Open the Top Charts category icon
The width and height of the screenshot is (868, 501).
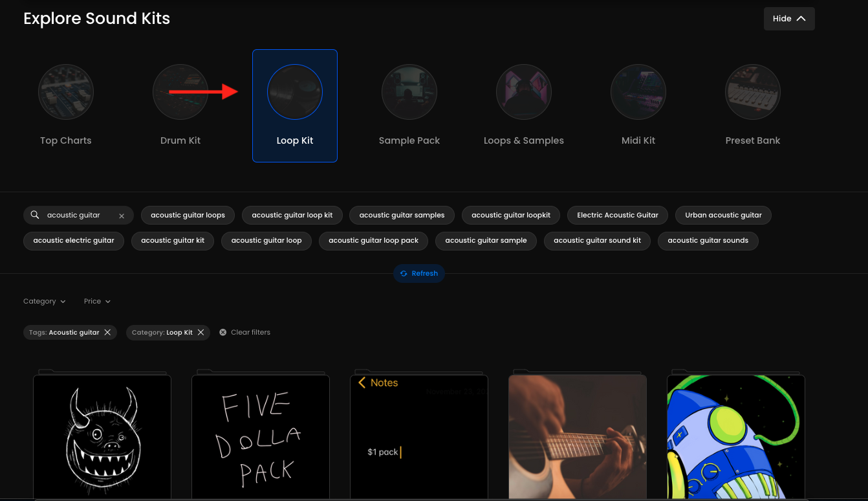pyautogui.click(x=66, y=93)
